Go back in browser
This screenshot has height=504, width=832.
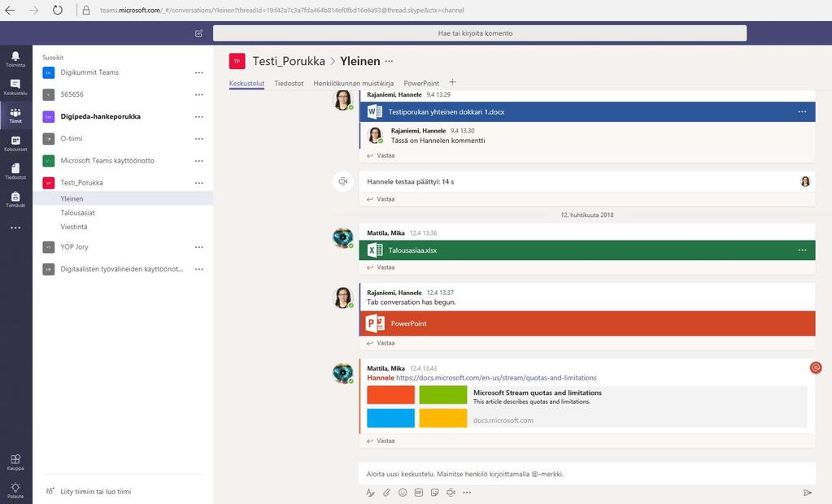click(10, 10)
